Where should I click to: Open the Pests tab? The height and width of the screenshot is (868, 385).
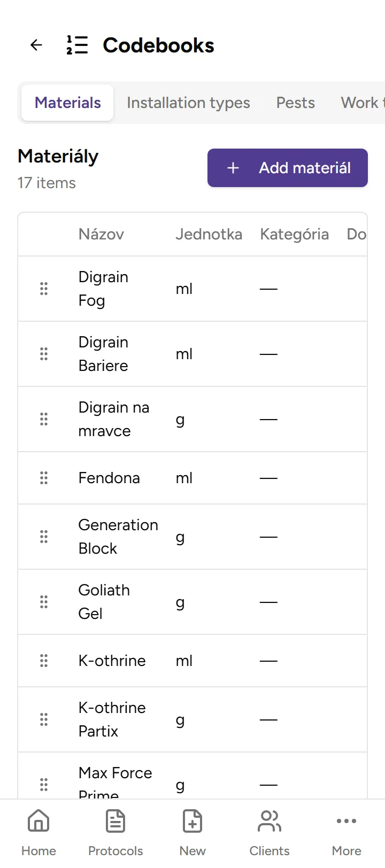click(295, 103)
